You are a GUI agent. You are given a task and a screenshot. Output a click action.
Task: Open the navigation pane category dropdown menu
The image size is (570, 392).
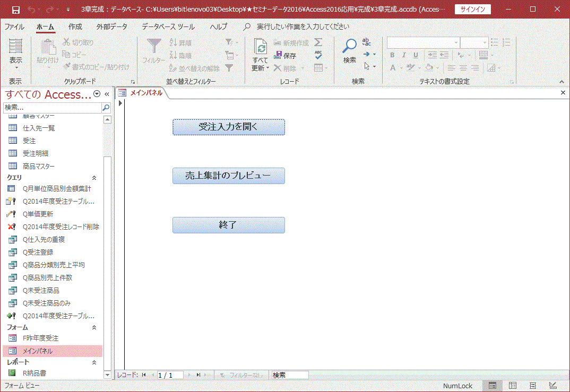[97, 94]
